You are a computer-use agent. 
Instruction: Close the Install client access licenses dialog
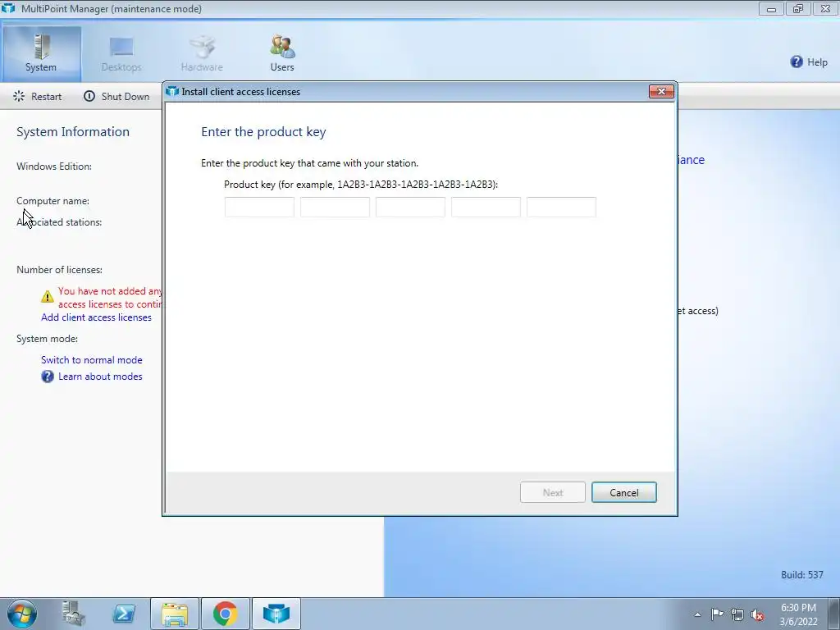tap(661, 92)
